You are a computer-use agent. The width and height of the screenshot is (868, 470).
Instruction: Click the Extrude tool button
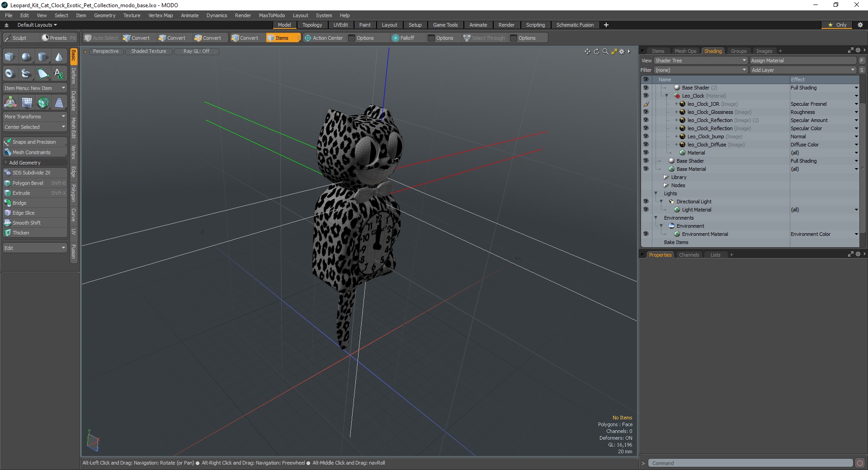coord(35,193)
